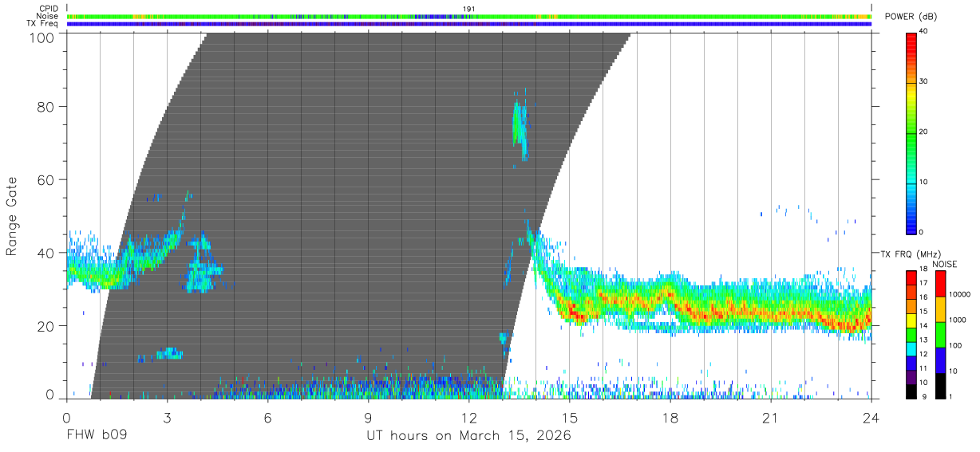Viewport: 980px width, 452px height.
Task: Click the 'POWER (dB)' title
Action: [911, 17]
